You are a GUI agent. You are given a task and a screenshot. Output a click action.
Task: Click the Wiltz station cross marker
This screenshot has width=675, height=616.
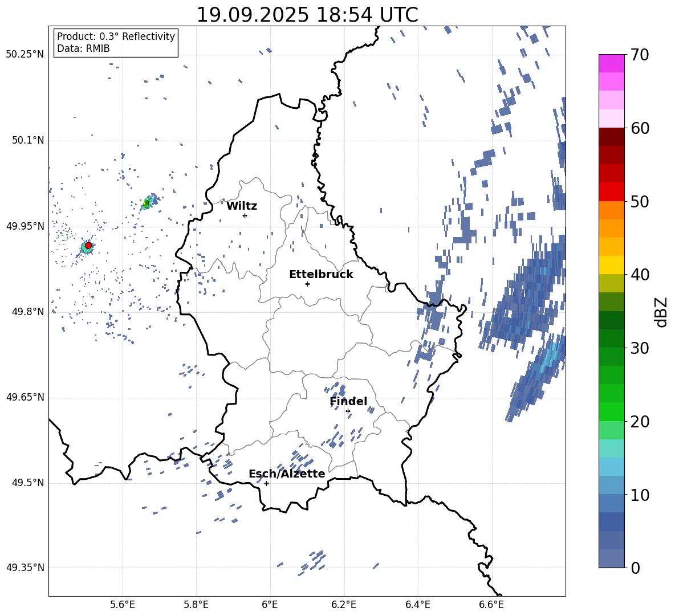pos(245,215)
